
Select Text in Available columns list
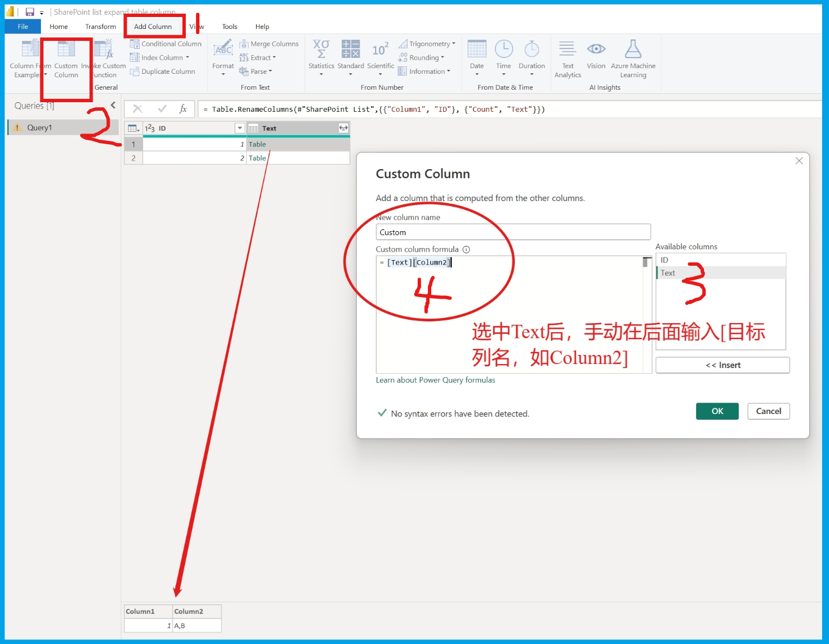(x=668, y=273)
